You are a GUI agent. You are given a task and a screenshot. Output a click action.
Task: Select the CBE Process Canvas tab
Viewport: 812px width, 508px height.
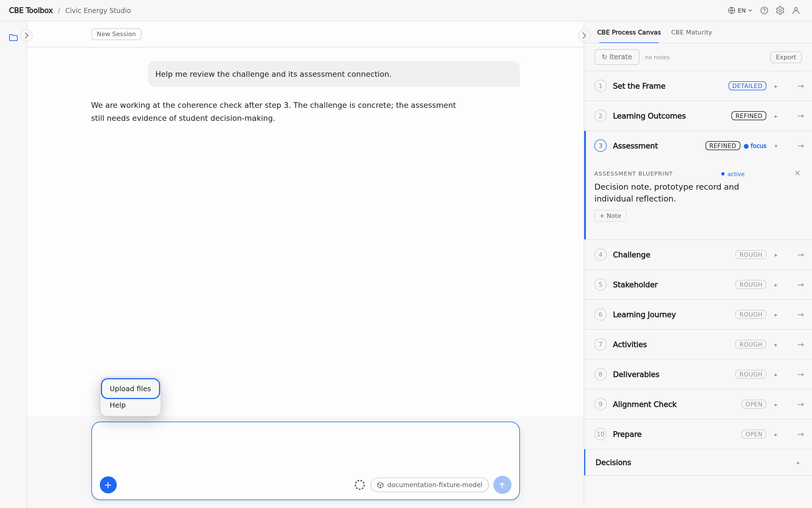click(629, 32)
